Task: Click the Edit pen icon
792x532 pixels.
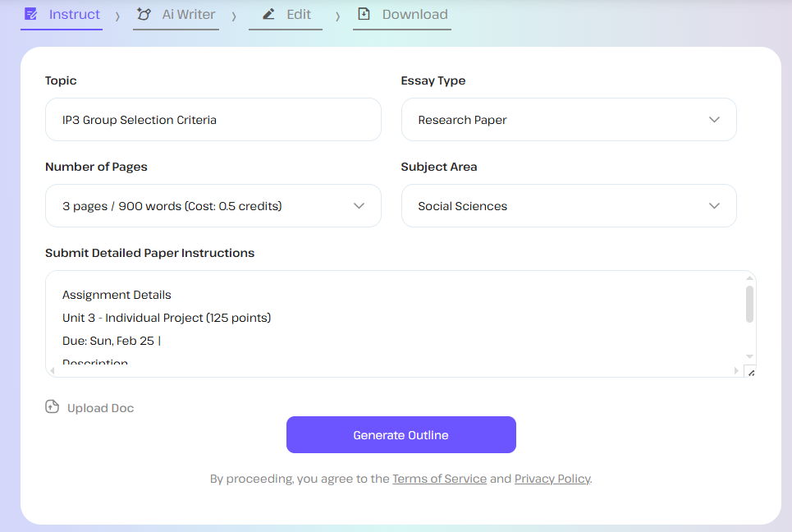Action: pyautogui.click(x=268, y=15)
